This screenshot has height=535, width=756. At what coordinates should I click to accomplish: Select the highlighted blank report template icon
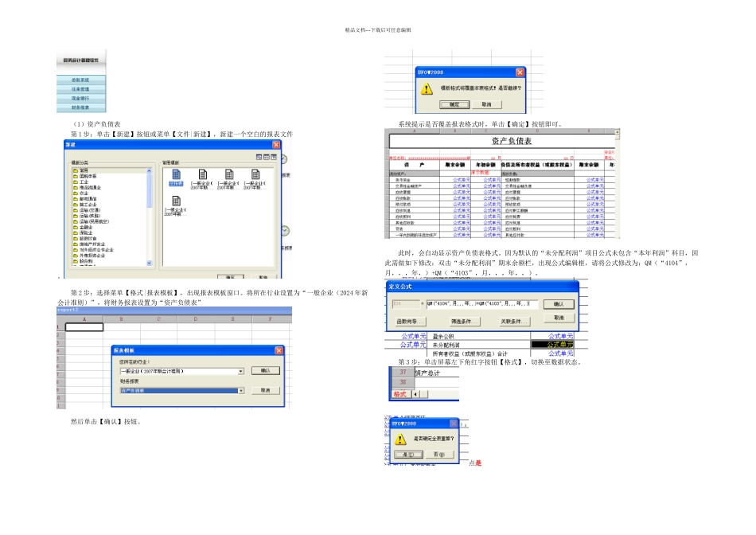click(176, 177)
